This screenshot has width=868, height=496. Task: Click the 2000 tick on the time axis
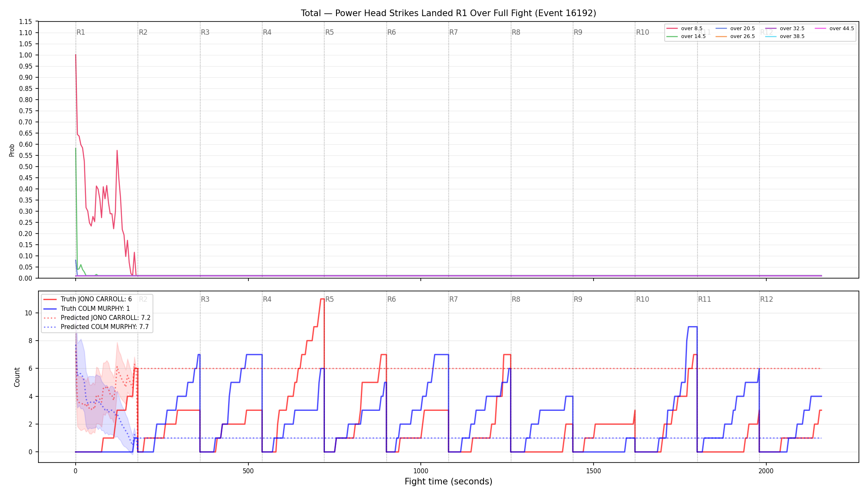pyautogui.click(x=766, y=471)
